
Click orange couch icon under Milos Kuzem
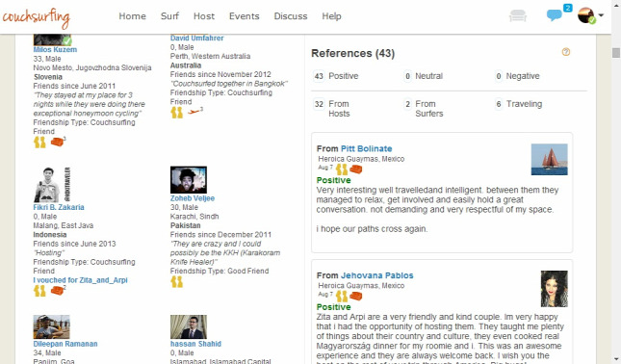(x=58, y=142)
